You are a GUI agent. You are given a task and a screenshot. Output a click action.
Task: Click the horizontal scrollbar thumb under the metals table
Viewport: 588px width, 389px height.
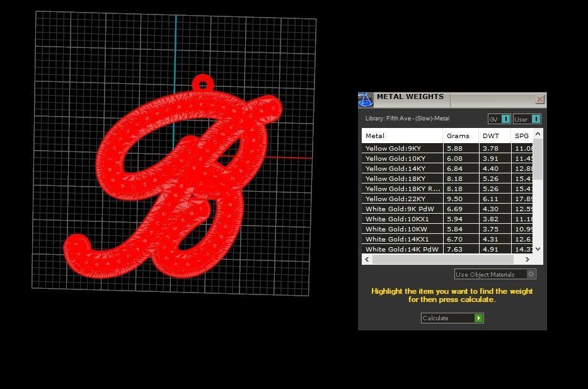(x=443, y=259)
